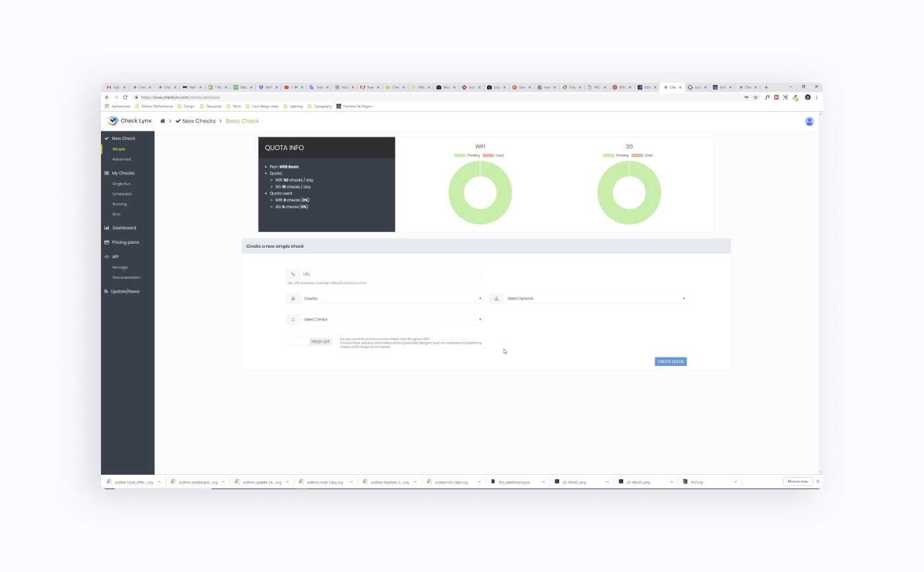Reload the page with the refresh icon

click(x=125, y=97)
